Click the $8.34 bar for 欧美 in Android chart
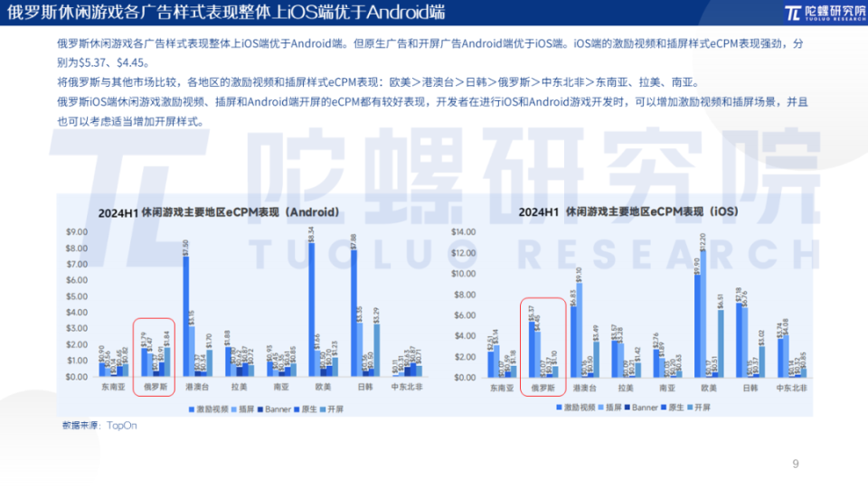 tap(312, 310)
